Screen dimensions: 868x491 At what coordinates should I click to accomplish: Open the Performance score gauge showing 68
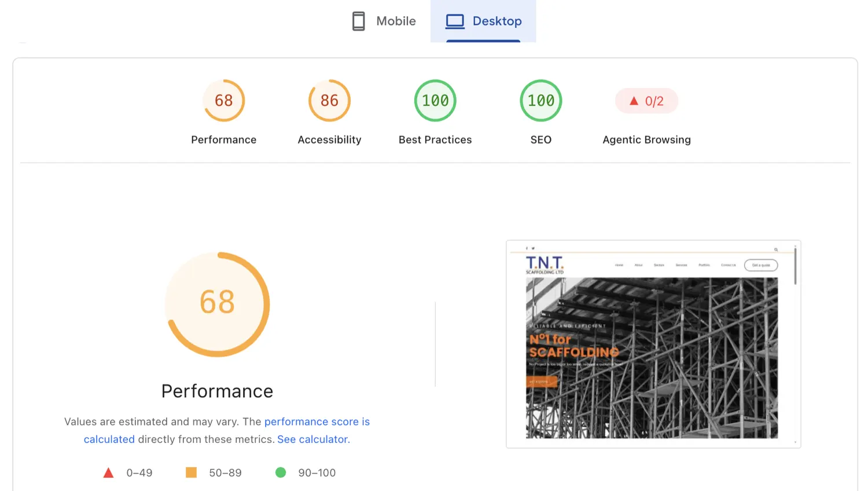(224, 101)
